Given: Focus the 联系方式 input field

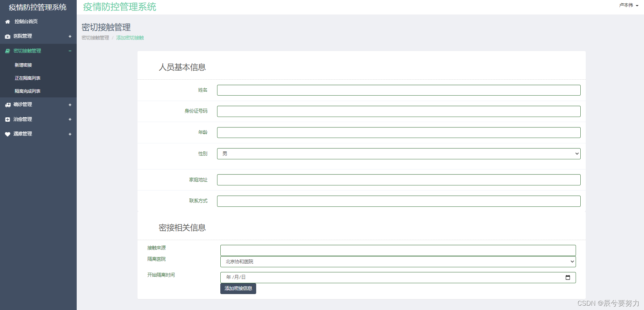Looking at the screenshot, I should click(x=399, y=201).
